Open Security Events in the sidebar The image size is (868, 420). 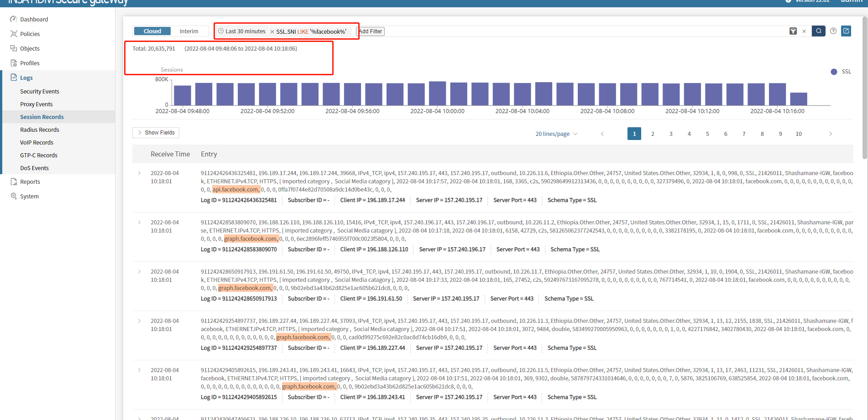[40, 91]
